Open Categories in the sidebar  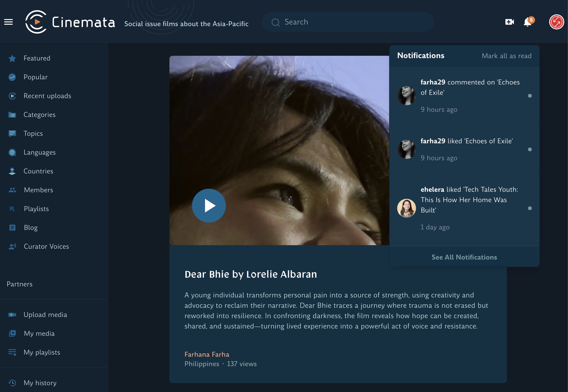point(39,115)
